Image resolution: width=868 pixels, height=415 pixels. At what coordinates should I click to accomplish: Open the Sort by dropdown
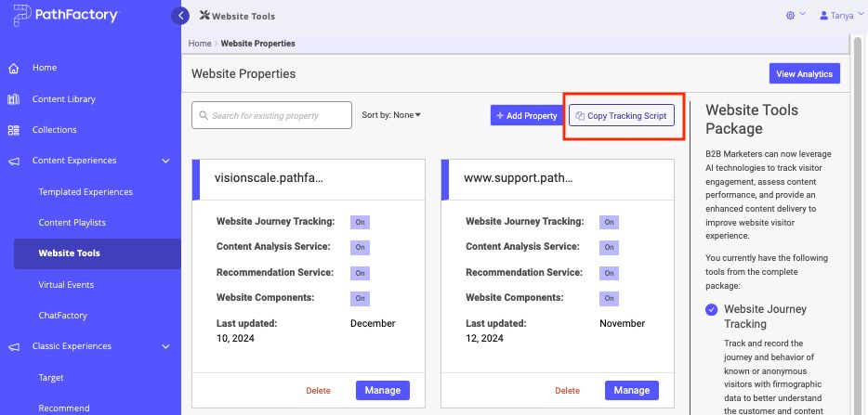(391, 115)
